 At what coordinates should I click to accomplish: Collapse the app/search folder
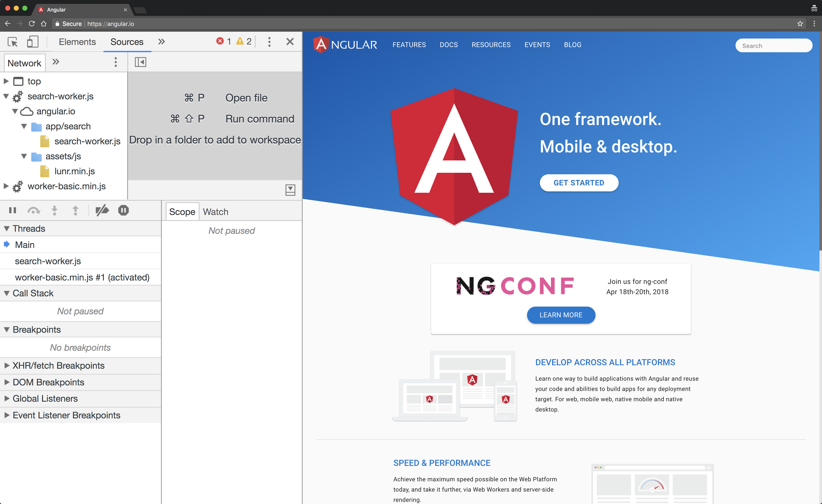pyautogui.click(x=24, y=126)
